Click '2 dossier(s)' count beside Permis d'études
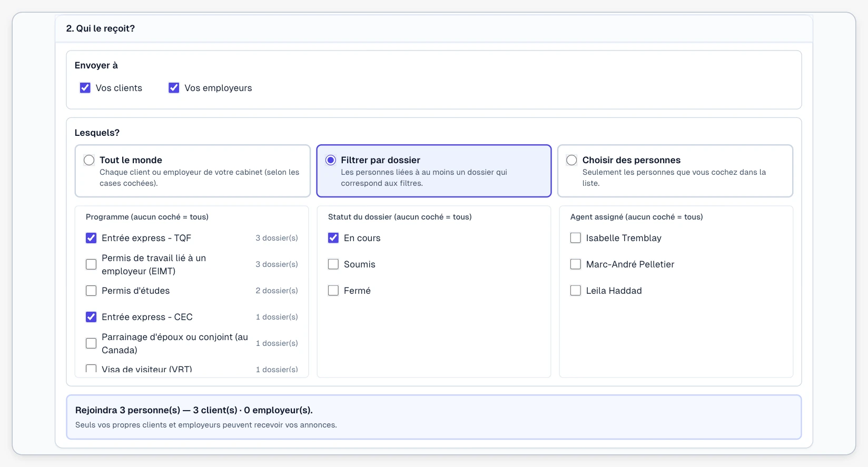 (277, 291)
